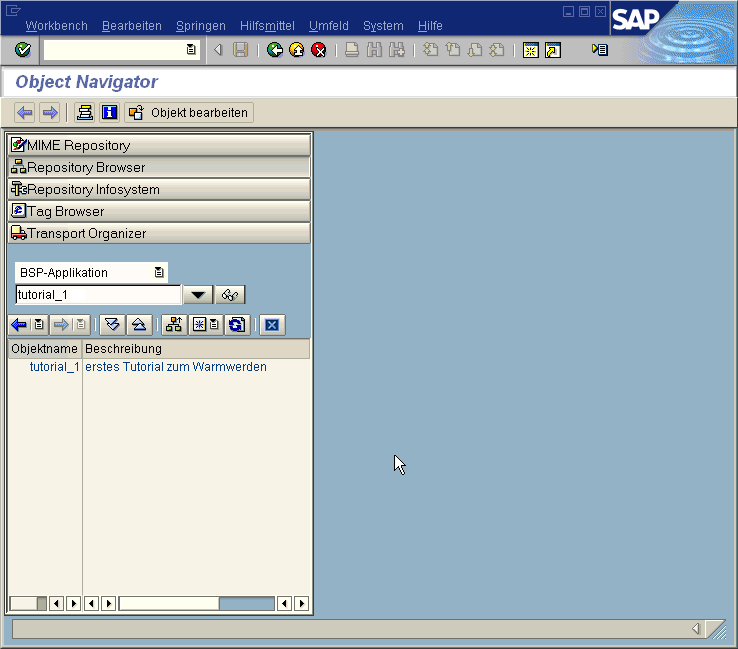Click the Previous Page icon
Viewport: 738px width, 649px height.
click(453, 50)
